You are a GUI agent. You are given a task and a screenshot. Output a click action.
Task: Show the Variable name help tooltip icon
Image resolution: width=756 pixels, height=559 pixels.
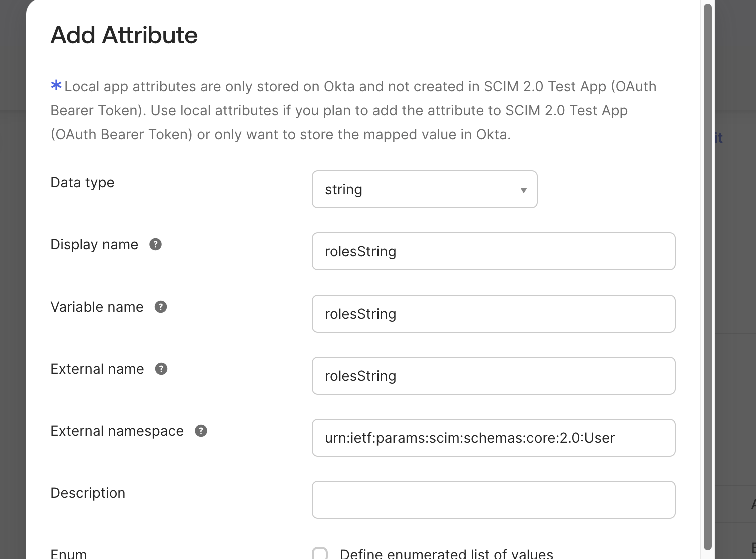point(161,307)
